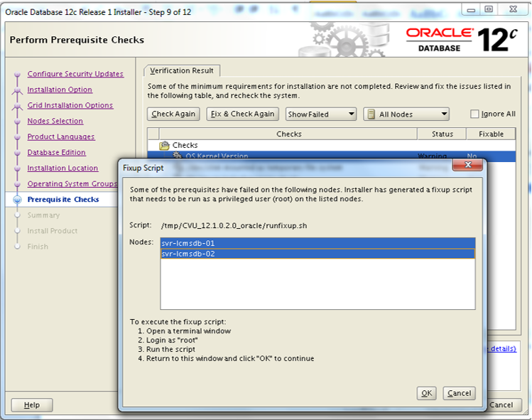
Task: Go to Nodes Selection step
Action: coord(55,121)
